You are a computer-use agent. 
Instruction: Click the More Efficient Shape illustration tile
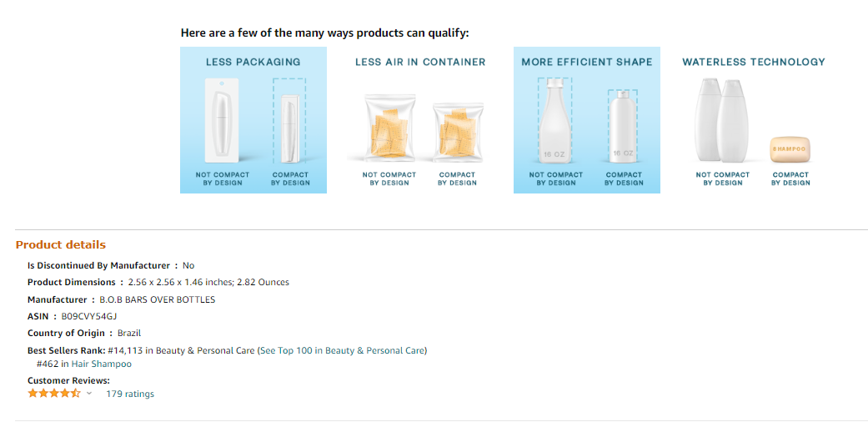coord(586,120)
